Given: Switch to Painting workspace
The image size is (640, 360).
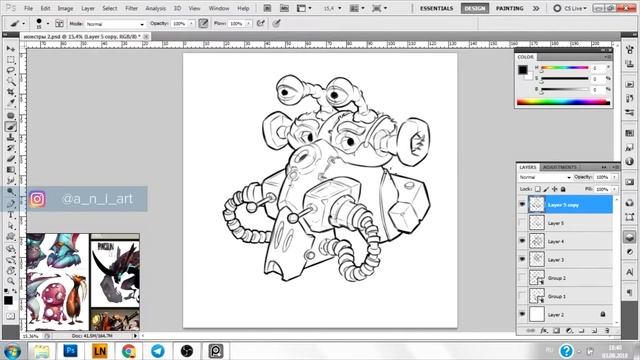Looking at the screenshot, I should 509,8.
